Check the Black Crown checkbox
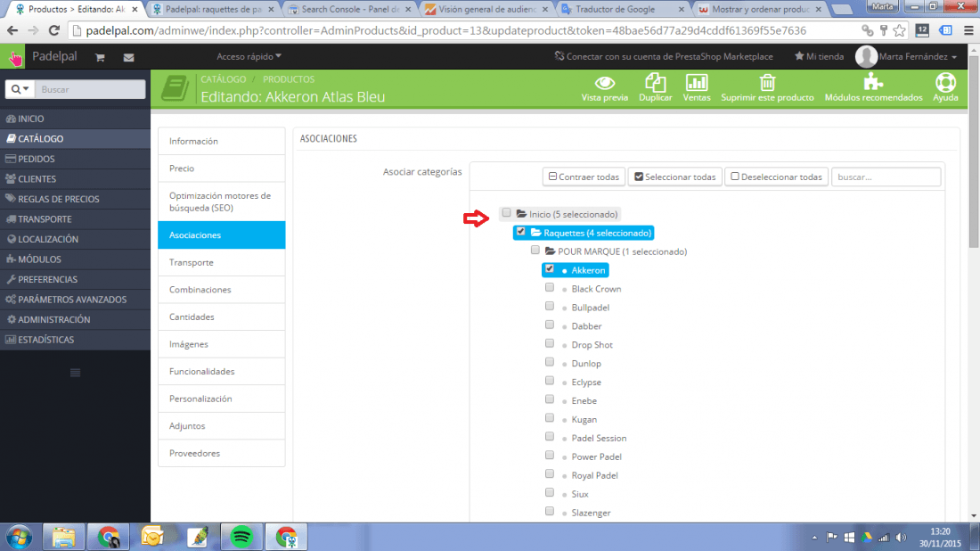Screen dimensions: 980x551 (x=550, y=288)
